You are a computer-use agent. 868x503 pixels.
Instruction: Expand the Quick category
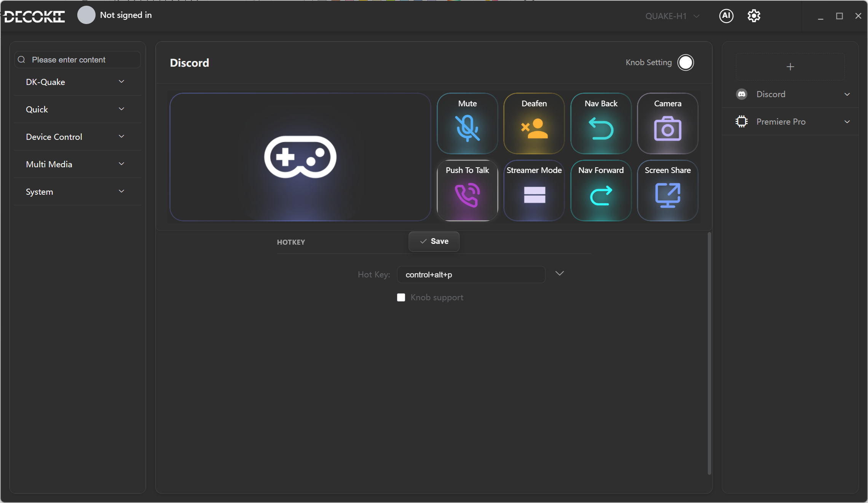pos(78,109)
